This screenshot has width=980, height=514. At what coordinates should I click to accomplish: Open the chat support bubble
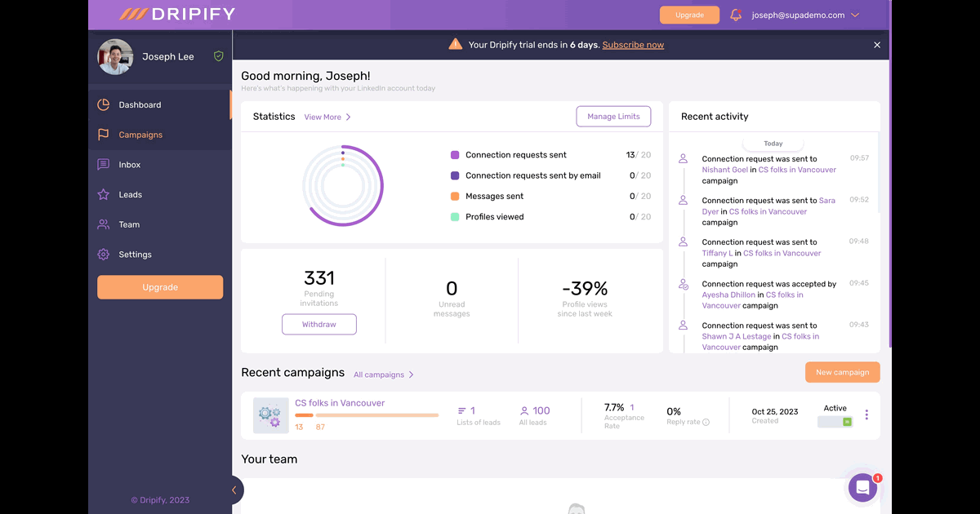coord(862,488)
